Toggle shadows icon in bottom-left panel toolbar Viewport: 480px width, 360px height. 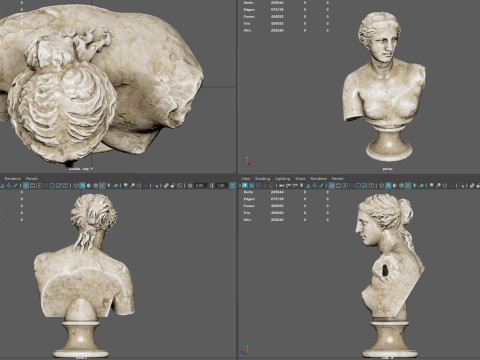coord(115,185)
